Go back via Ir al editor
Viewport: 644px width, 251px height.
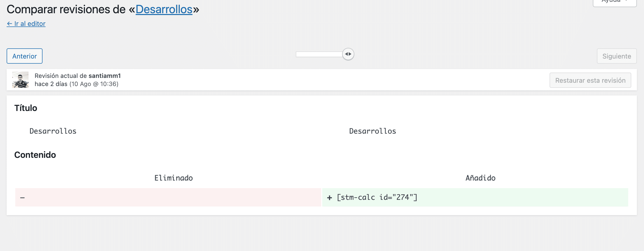coord(26,24)
